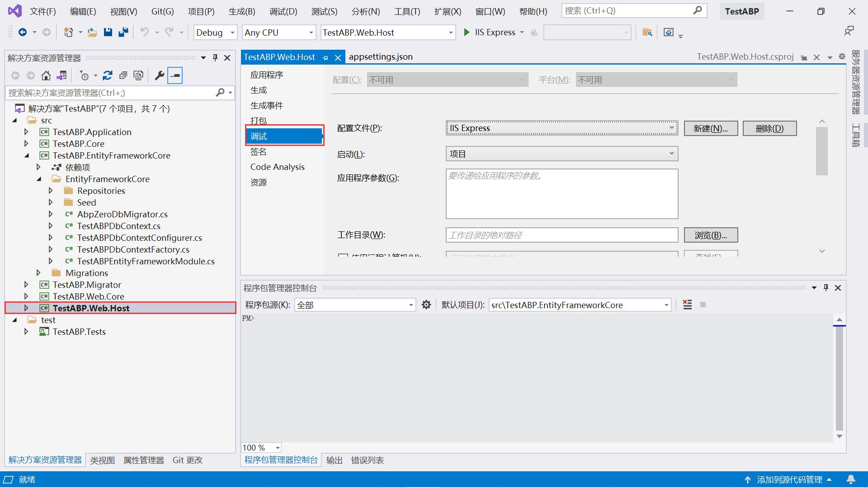Switch views icon in Solution Explorer
Viewport: 868px width, 488px height.
coord(62,75)
